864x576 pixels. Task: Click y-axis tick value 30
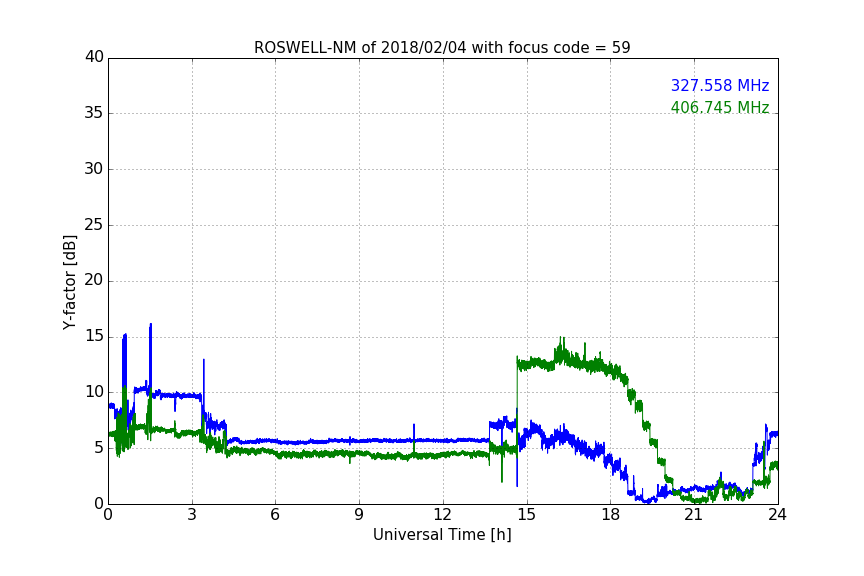point(94,169)
